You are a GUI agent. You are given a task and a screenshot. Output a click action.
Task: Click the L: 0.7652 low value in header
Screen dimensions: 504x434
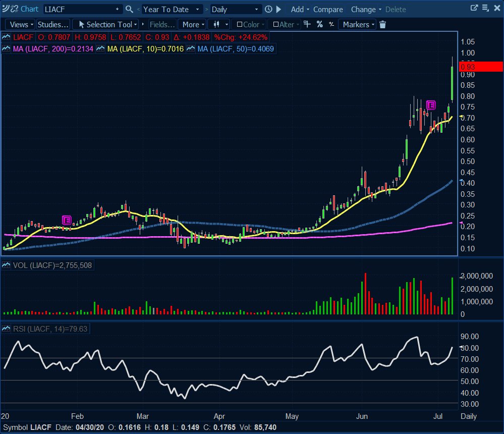pos(126,37)
